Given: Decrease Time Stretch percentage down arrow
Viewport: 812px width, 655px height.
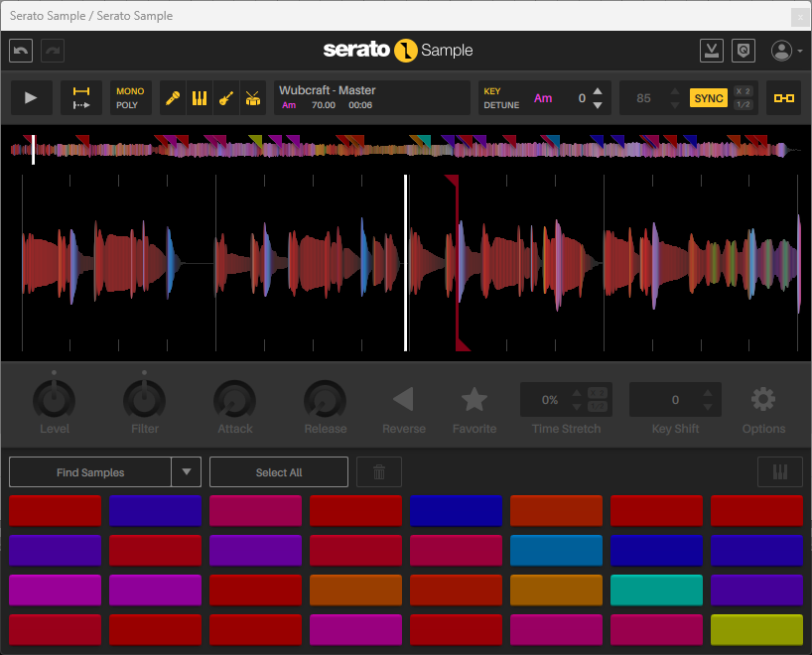Looking at the screenshot, I should 577,407.
